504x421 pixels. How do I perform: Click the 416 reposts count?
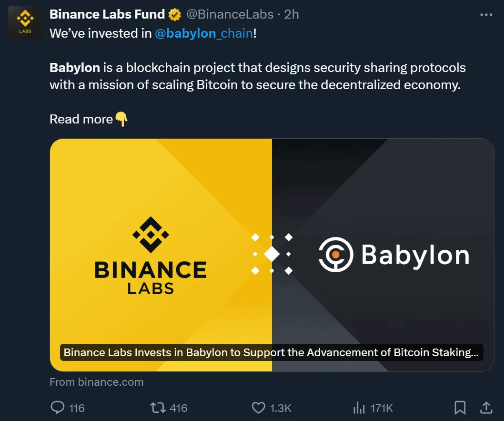click(179, 408)
